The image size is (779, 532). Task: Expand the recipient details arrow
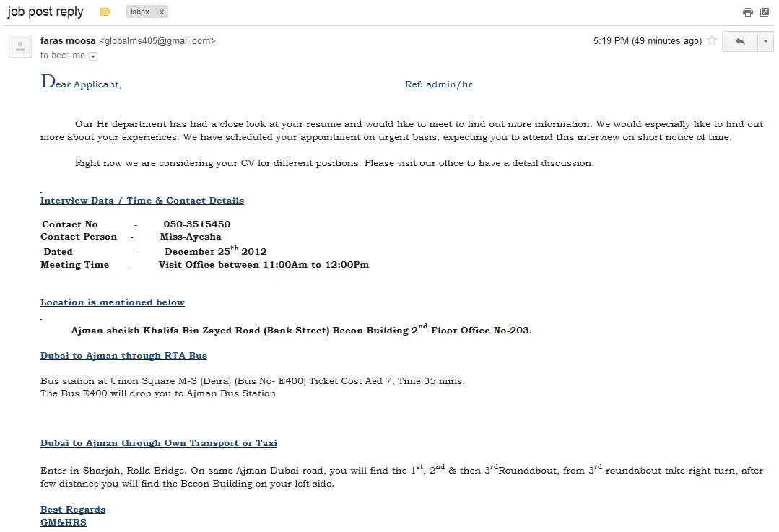93,56
